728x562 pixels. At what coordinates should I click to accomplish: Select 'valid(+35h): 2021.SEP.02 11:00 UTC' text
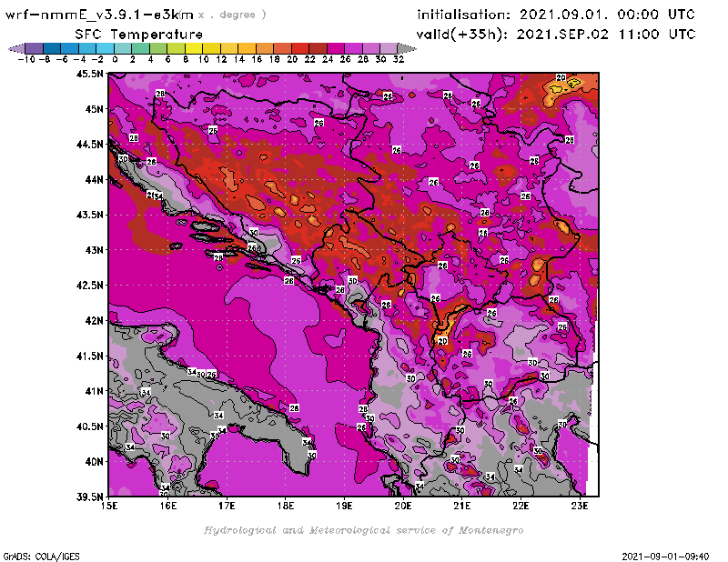tap(556, 35)
